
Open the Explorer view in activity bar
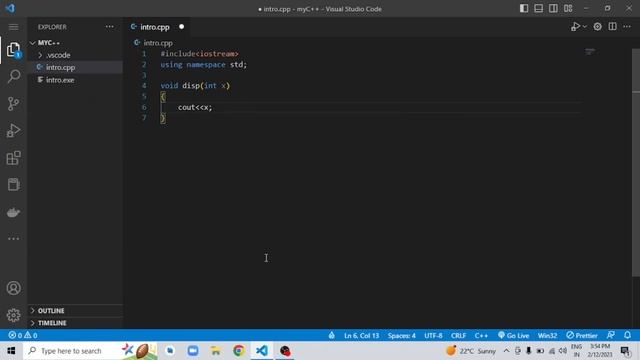click(13, 50)
